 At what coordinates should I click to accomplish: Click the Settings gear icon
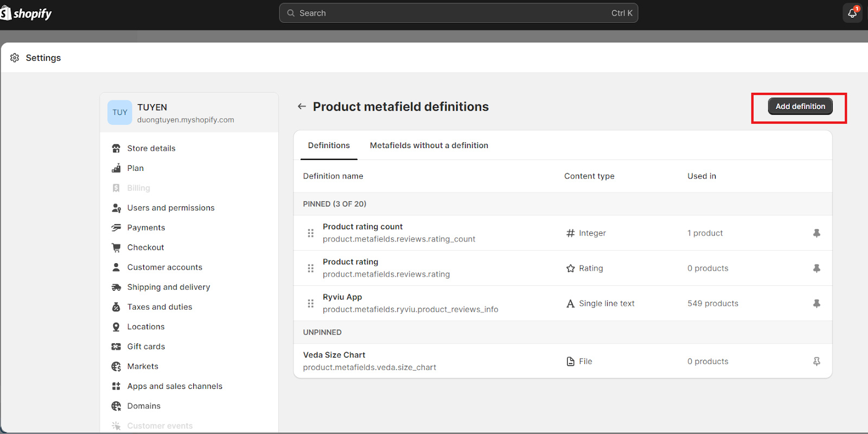[15, 58]
